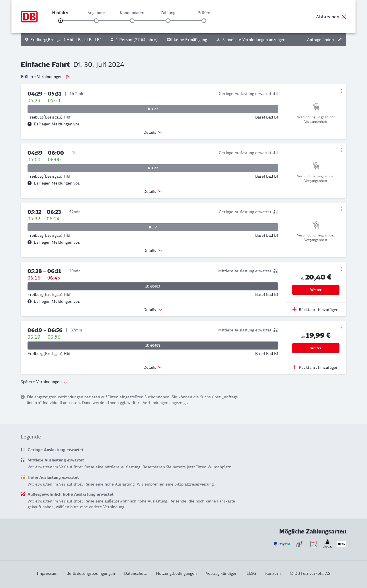Show Spätere Verbindungen
367x588 pixels.
coord(44,382)
